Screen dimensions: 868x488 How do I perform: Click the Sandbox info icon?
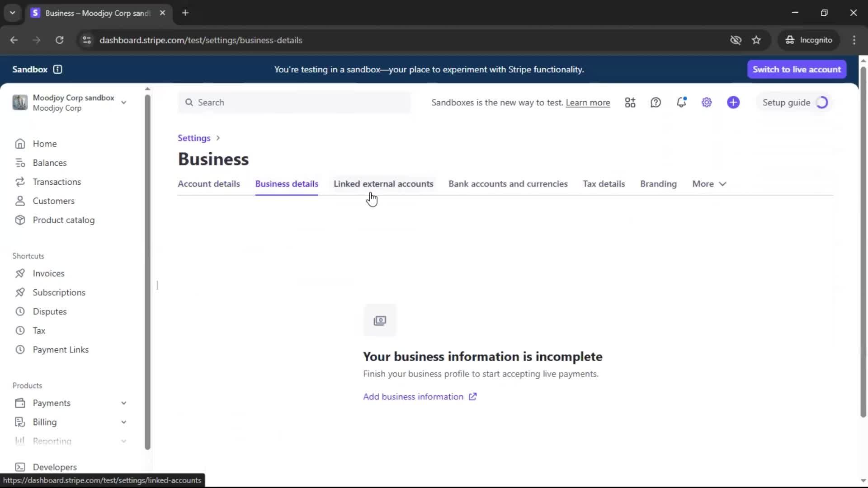tap(57, 69)
